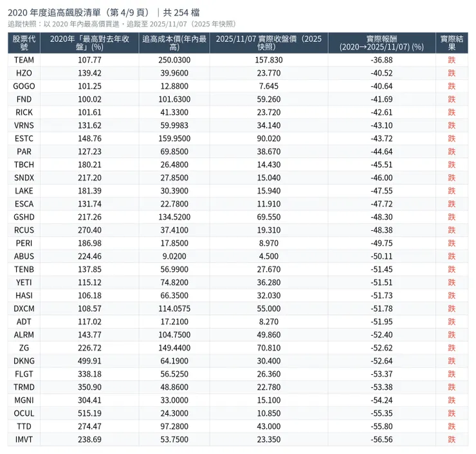Select the 149.4400 cost for ZG
Screen dimensions: 476x454
[174, 348]
